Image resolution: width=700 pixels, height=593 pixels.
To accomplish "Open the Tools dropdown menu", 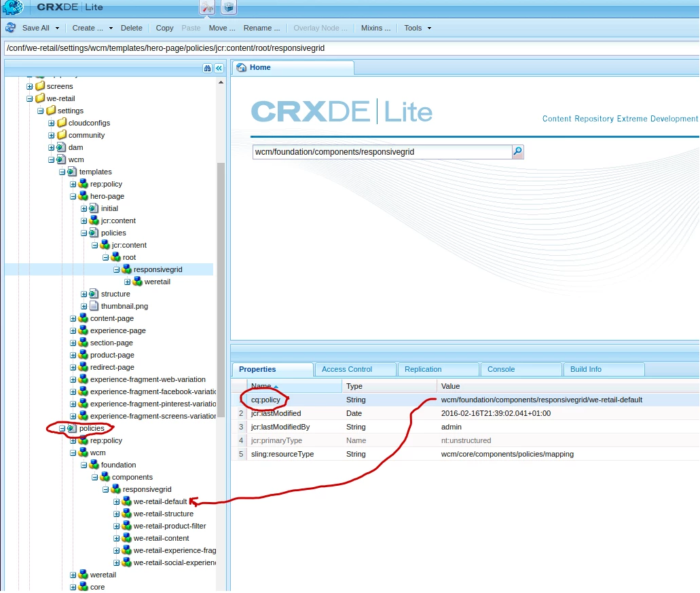I will point(418,28).
